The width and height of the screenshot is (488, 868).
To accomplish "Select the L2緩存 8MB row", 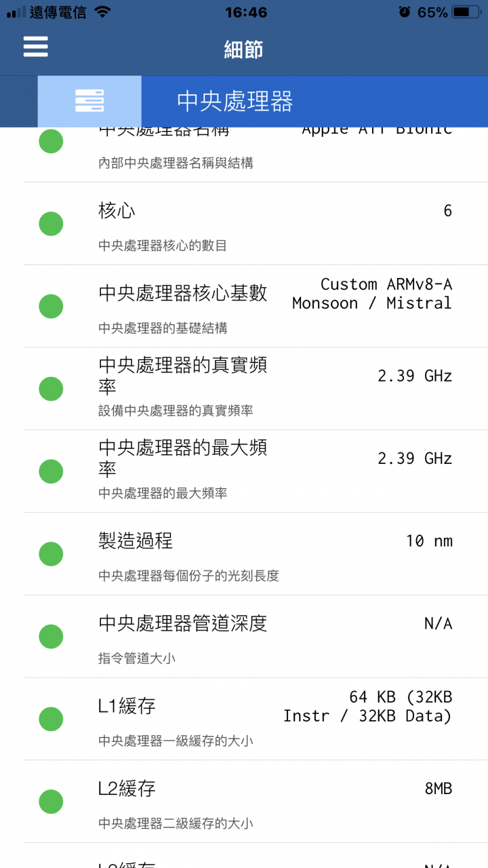I will (x=256, y=802).
